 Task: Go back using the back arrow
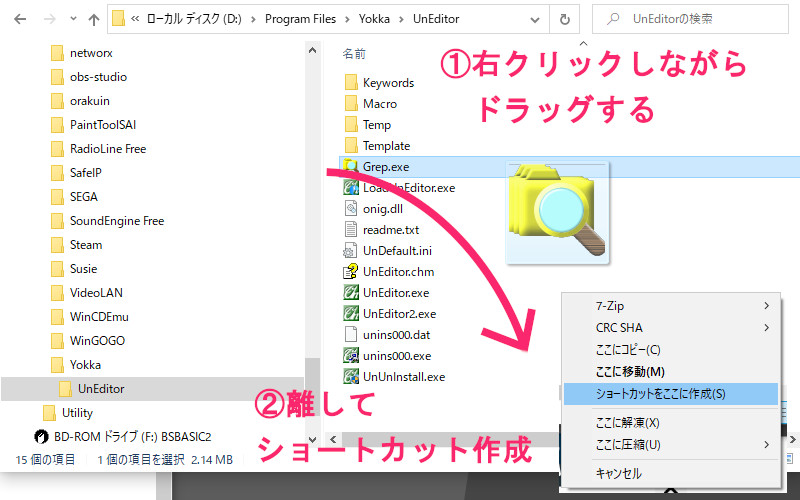[x=20, y=19]
